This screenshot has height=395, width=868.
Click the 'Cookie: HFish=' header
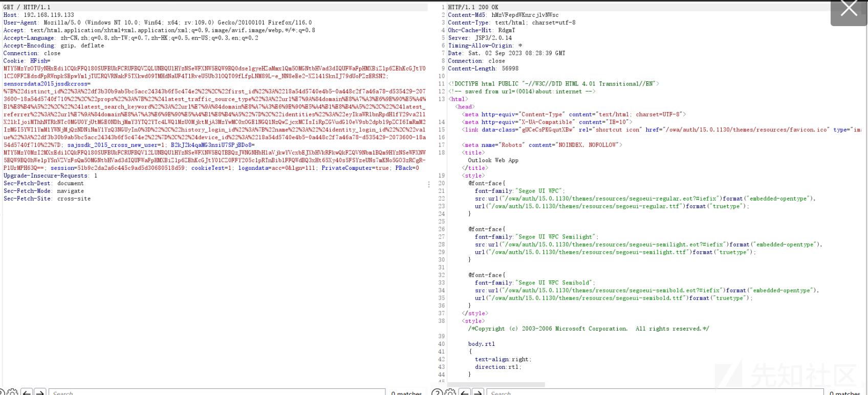pos(27,61)
